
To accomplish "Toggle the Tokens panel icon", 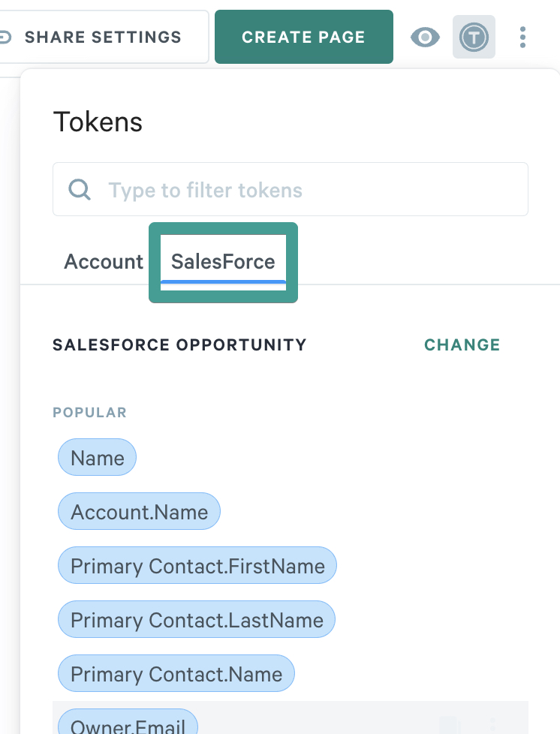I will [x=474, y=37].
